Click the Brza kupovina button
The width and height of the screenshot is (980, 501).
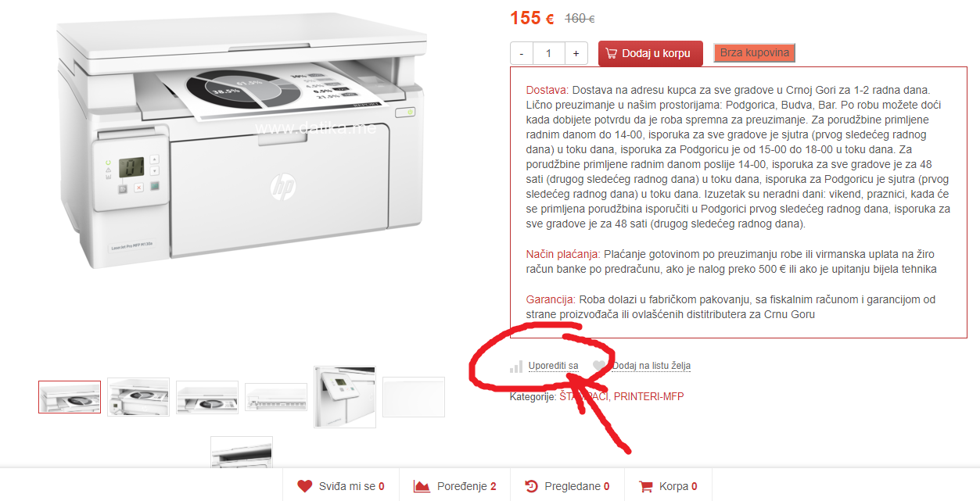click(x=754, y=53)
